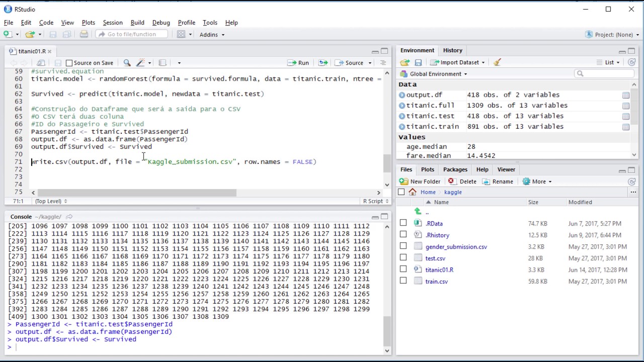View titanic.full data grid icon

click(625, 106)
